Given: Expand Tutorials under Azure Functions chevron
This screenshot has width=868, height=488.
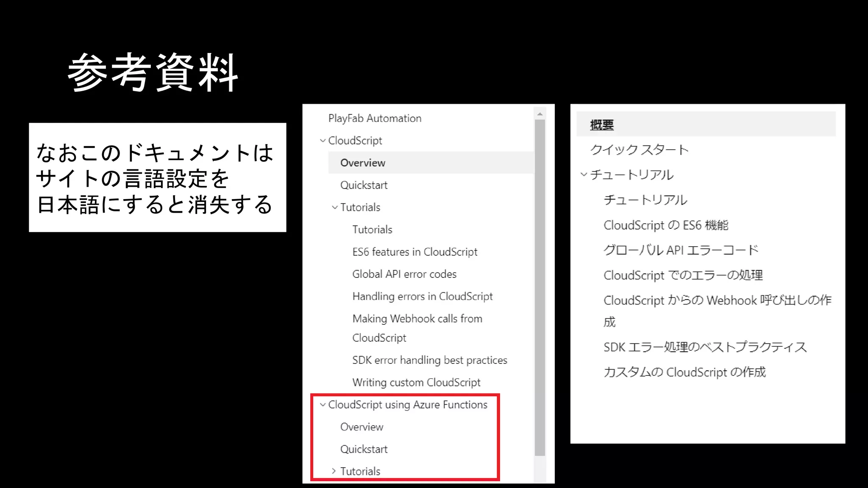Looking at the screenshot, I should 334,471.
